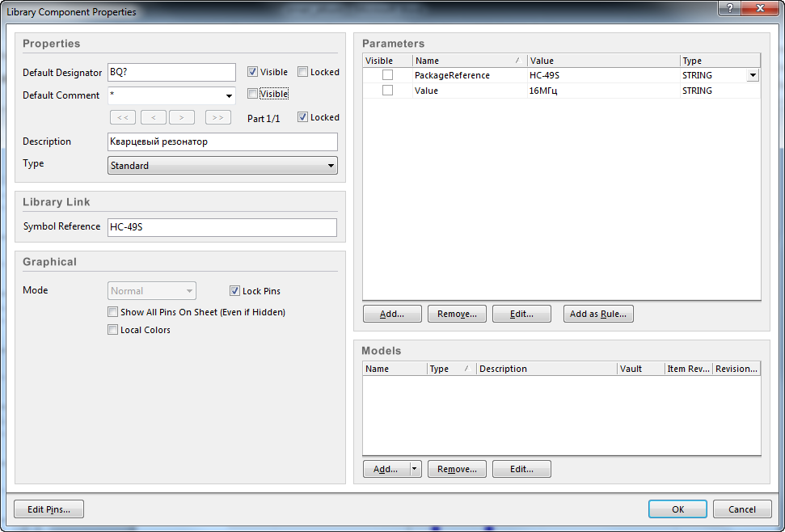Image resolution: width=785 pixels, height=532 pixels.
Task: Enable Show All Pins On Sheet
Action: (112, 312)
